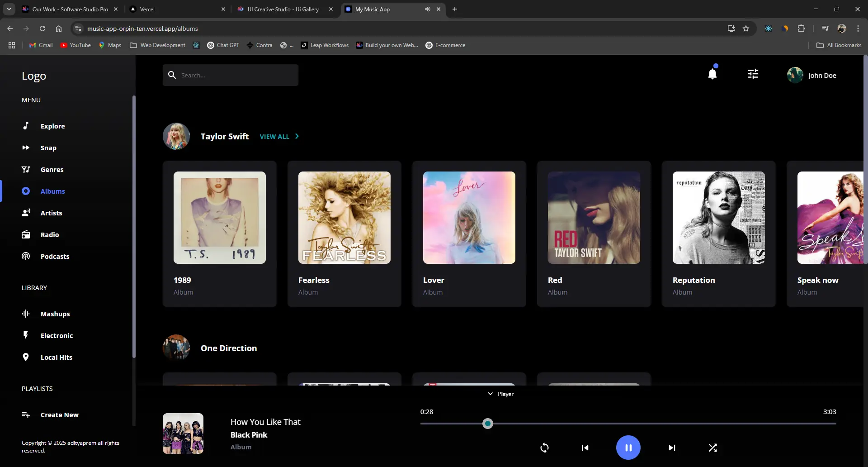
Task: Open the Snap menu item
Action: pos(48,148)
